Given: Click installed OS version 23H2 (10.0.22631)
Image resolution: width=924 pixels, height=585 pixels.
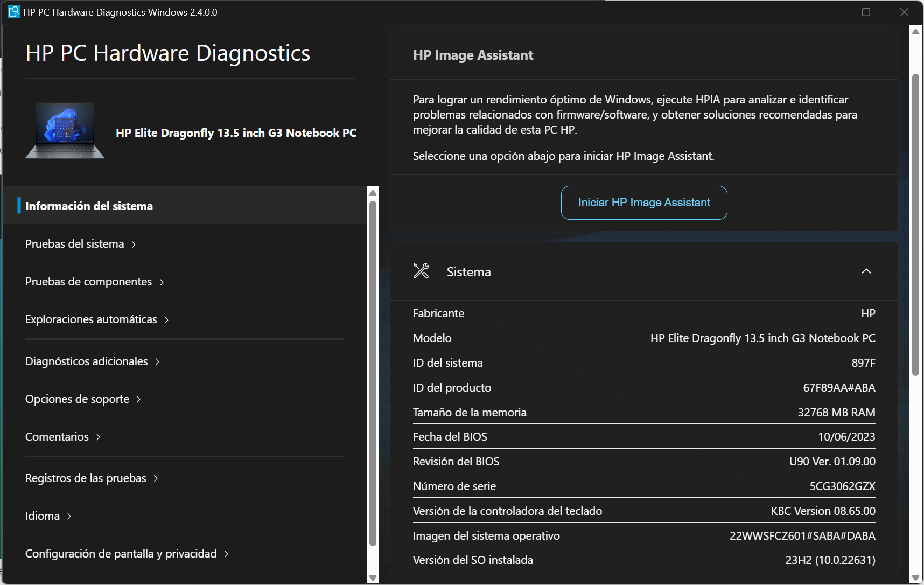Looking at the screenshot, I should (830, 560).
